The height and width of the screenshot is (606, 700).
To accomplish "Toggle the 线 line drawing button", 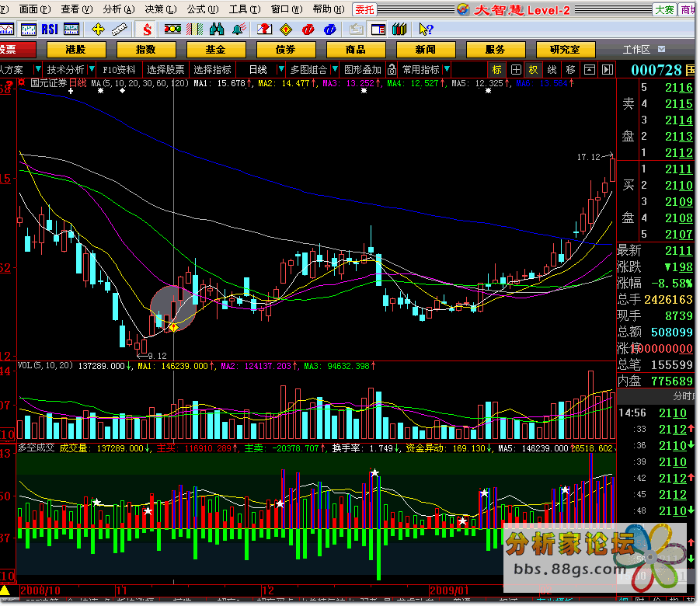I will 552,70.
